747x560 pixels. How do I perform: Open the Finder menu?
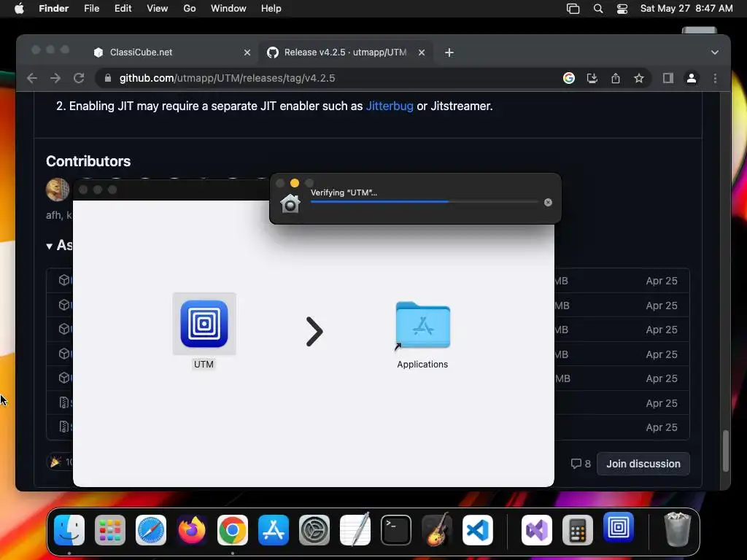coord(53,9)
